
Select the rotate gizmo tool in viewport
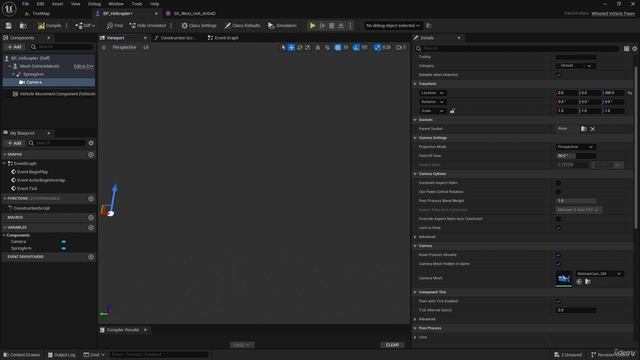(300, 47)
